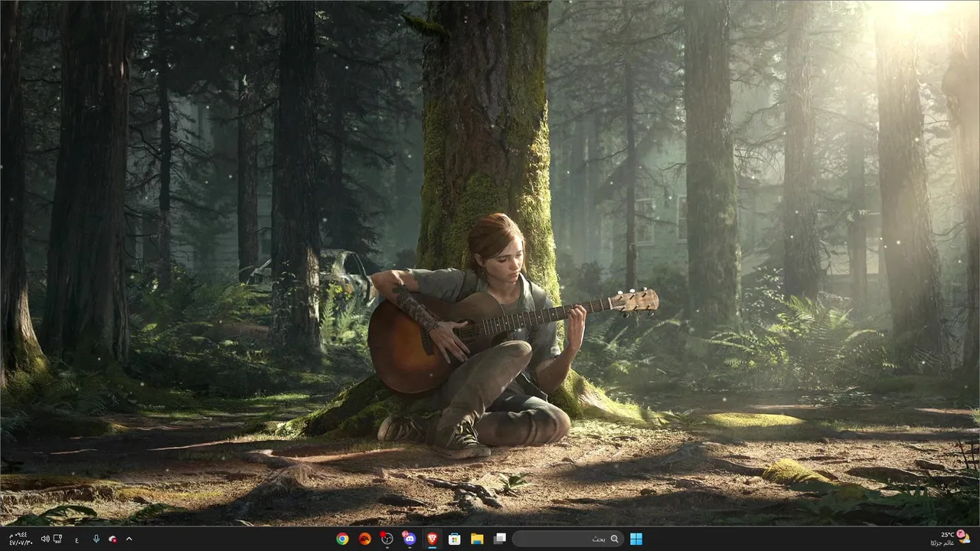Screen dimensions: 980x551
Task: Open Microsoft Store from the taskbar
Action: point(454,539)
